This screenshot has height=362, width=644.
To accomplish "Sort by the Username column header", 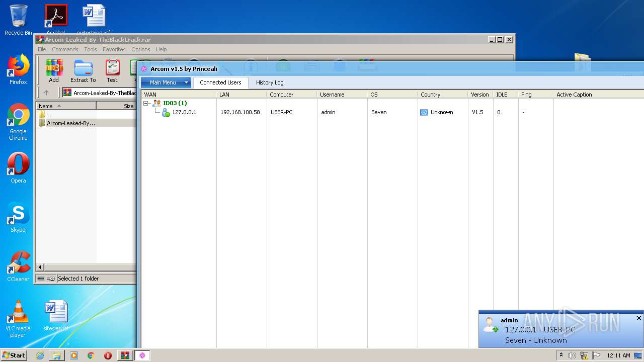I will click(342, 95).
